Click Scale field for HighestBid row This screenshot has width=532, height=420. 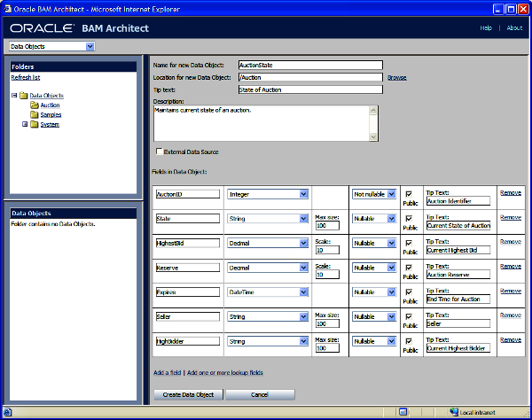click(327, 250)
